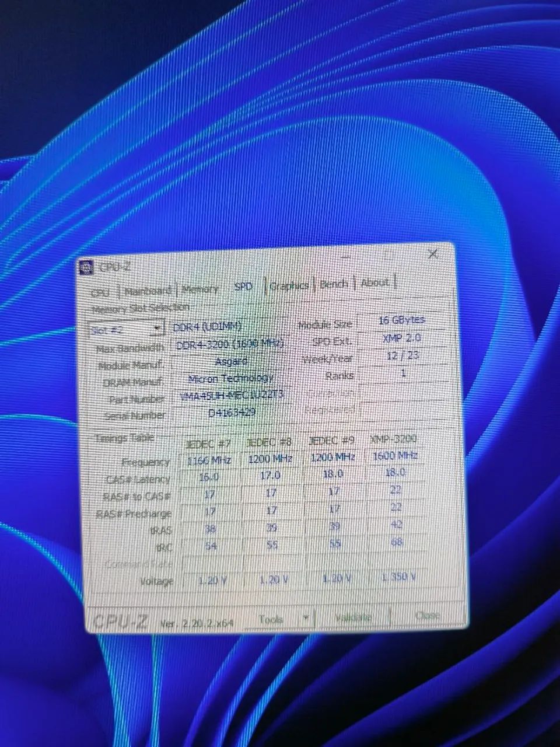560x747 pixels.
Task: Close the CPU-Z window with X
Action: (x=433, y=254)
